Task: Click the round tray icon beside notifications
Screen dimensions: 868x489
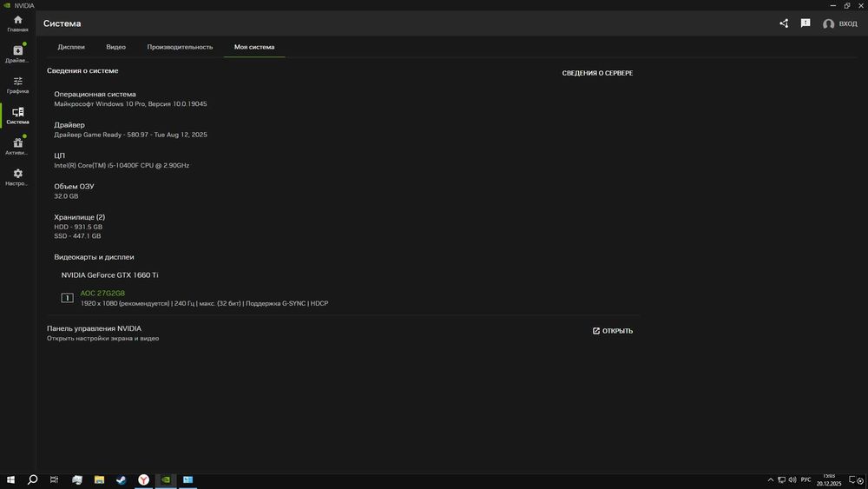Action: pyautogui.click(x=860, y=480)
